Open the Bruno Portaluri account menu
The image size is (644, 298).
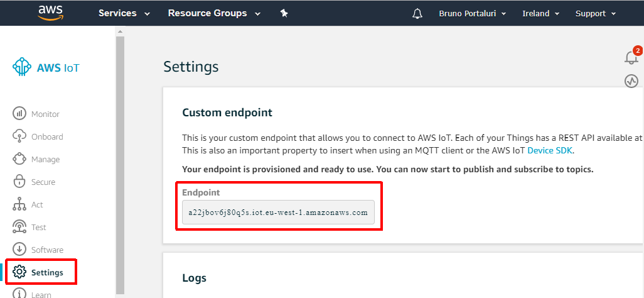point(472,13)
